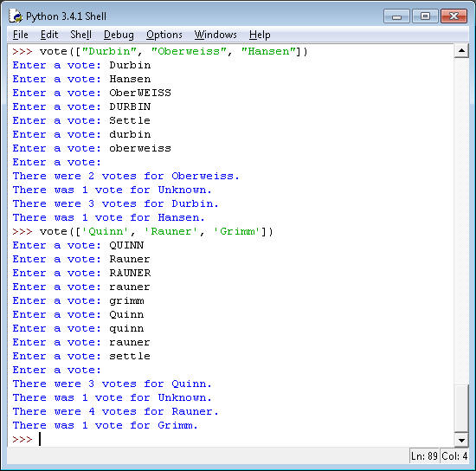Click the empty scrollbar track above thumb

click(461, 221)
